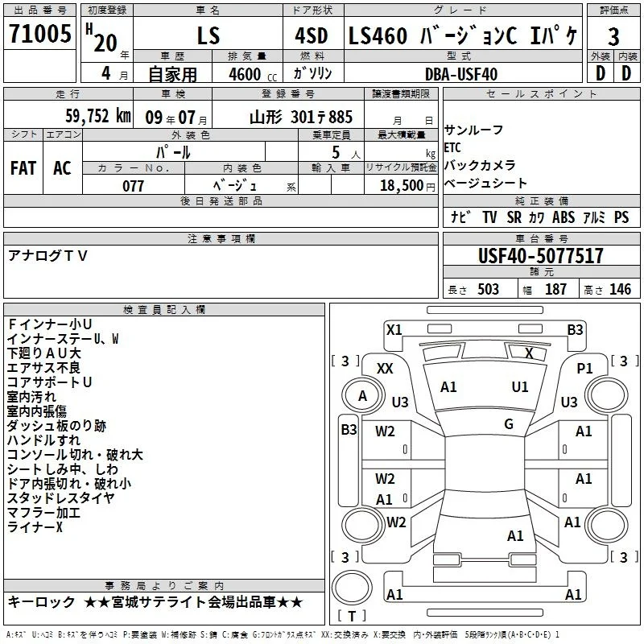This screenshot has width=644, height=644.
Task: Click the G mark on windshield
Action: click(509, 424)
